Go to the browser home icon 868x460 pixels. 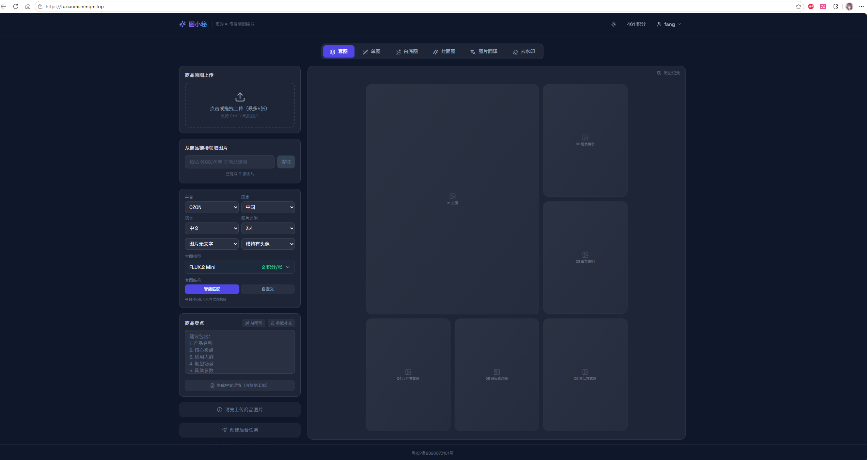[28, 6]
